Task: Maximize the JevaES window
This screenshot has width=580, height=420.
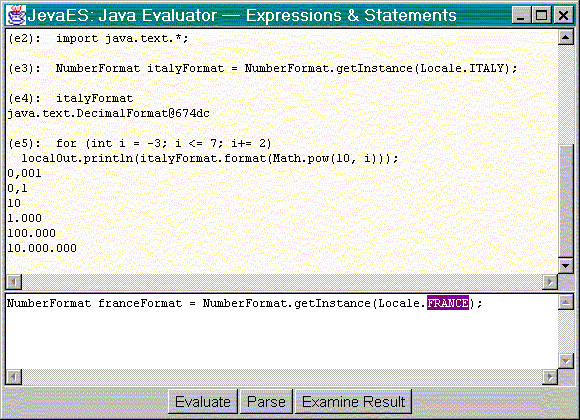Action: (541, 16)
